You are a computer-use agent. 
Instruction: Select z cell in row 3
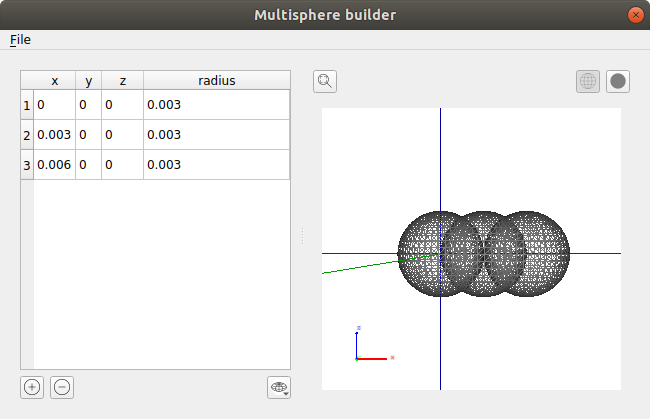click(x=122, y=165)
